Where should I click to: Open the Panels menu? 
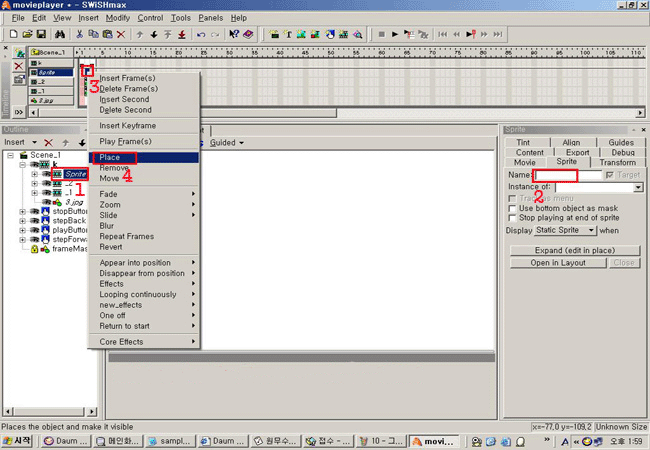(x=211, y=18)
